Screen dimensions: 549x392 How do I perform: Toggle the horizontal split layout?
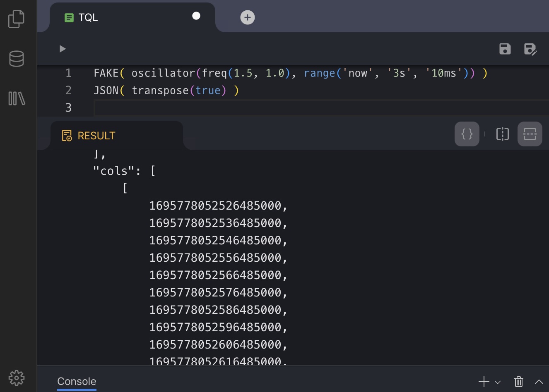point(530,134)
